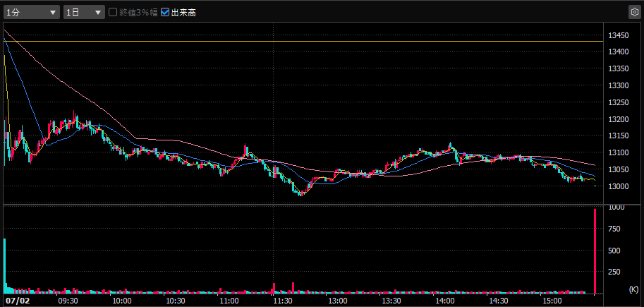
Task: Click the (K) volume unit label
Action: click(633, 289)
